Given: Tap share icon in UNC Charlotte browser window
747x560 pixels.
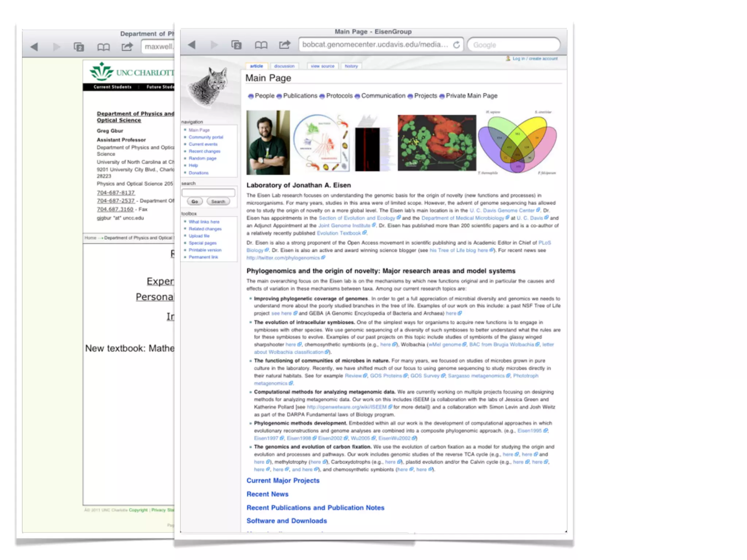Looking at the screenshot, I should click(127, 47).
